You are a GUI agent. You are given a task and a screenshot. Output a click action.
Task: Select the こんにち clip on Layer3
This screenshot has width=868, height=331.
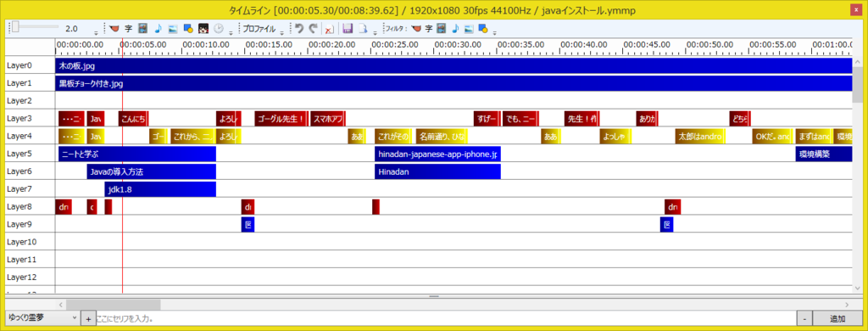tap(133, 119)
